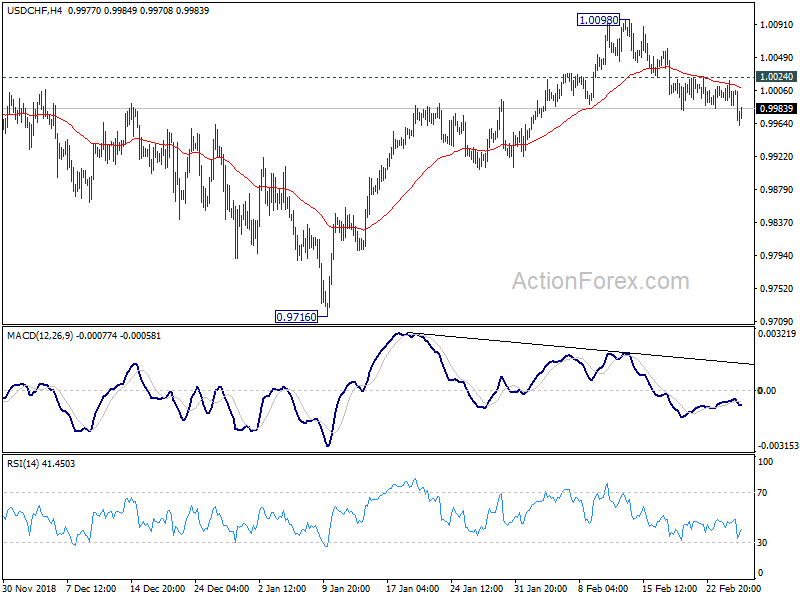Click the RSI 100 scale label
This screenshot has width=800, height=600.
766,462
